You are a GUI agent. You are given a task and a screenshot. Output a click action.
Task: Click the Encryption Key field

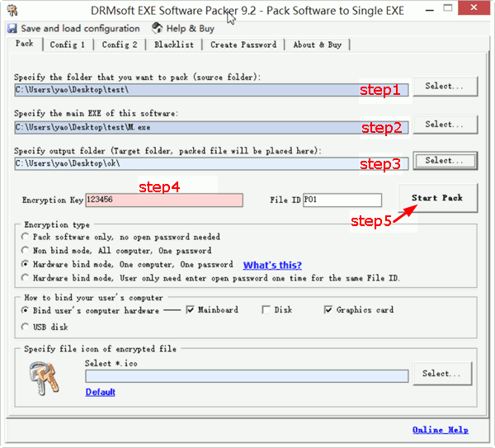[164, 200]
